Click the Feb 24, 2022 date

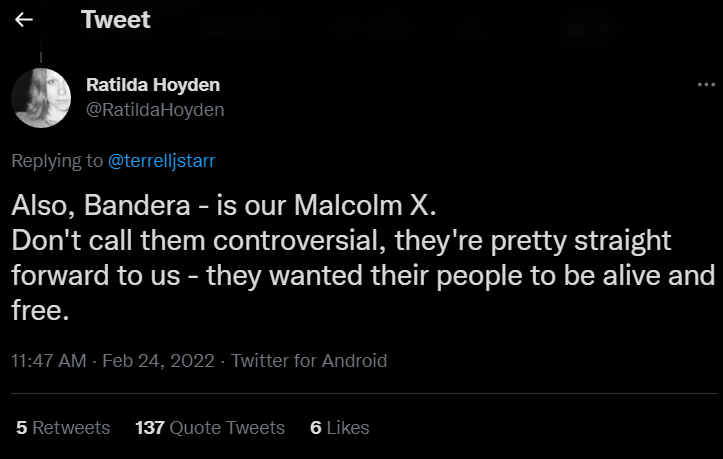point(159,360)
